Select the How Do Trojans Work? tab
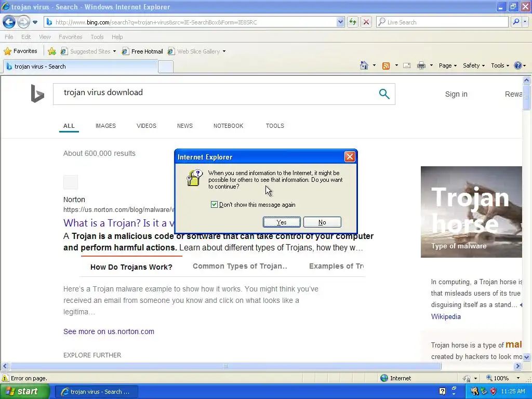 click(x=131, y=267)
